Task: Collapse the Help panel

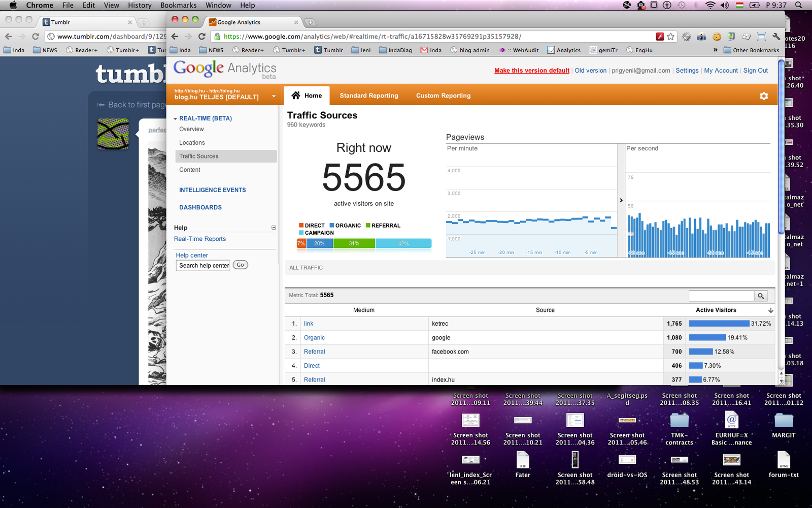Action: pyautogui.click(x=274, y=228)
